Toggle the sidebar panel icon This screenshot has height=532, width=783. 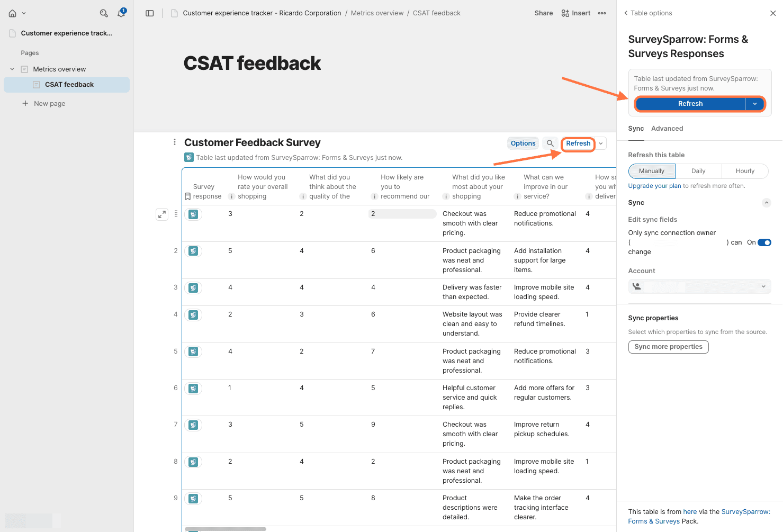click(150, 13)
